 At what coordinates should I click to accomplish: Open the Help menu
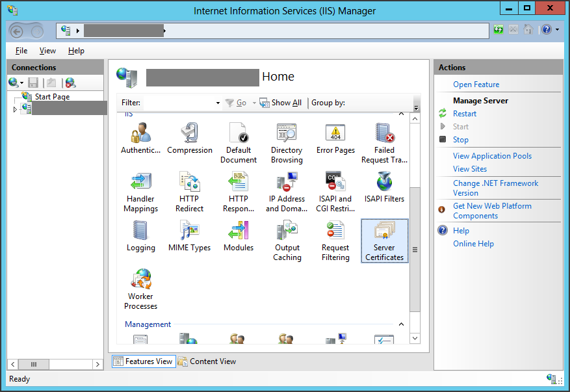76,51
